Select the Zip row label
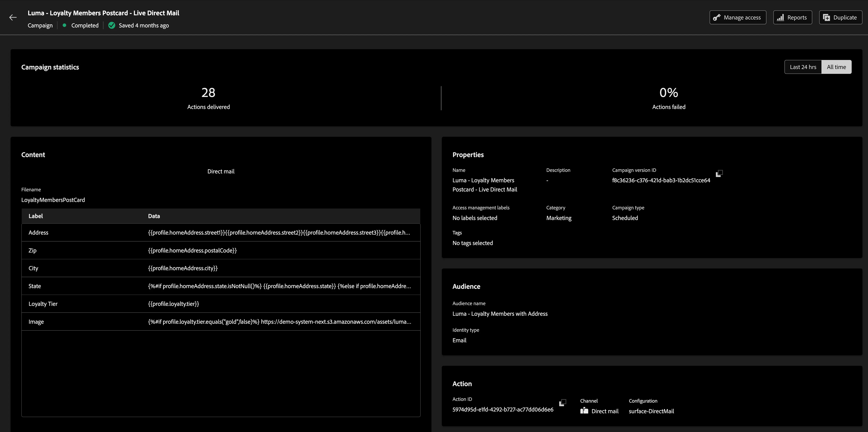 [32, 250]
